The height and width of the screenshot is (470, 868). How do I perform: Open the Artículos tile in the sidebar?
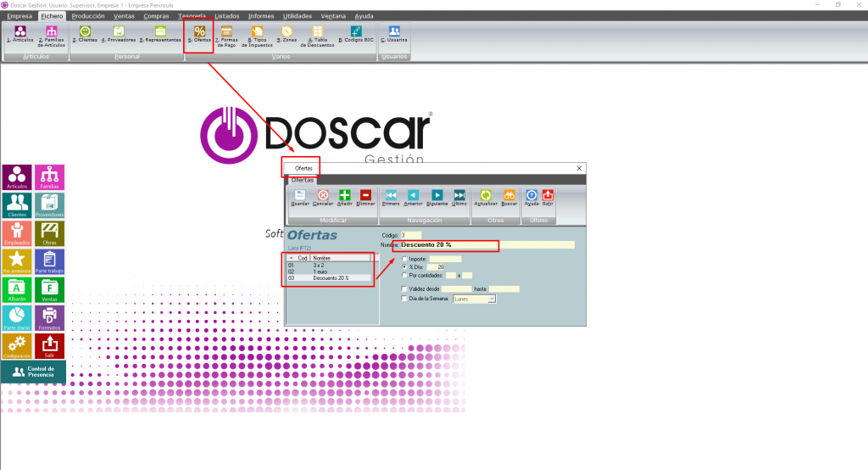point(17,177)
